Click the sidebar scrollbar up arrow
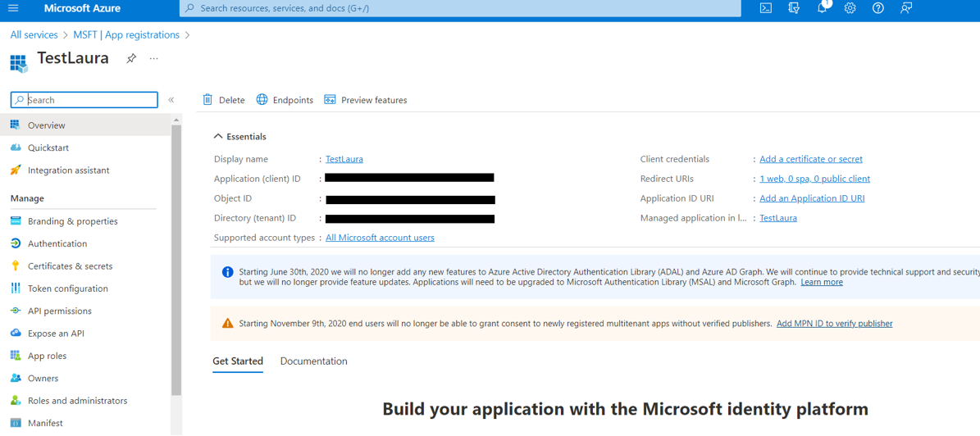The height and width of the screenshot is (436, 980). click(176, 119)
